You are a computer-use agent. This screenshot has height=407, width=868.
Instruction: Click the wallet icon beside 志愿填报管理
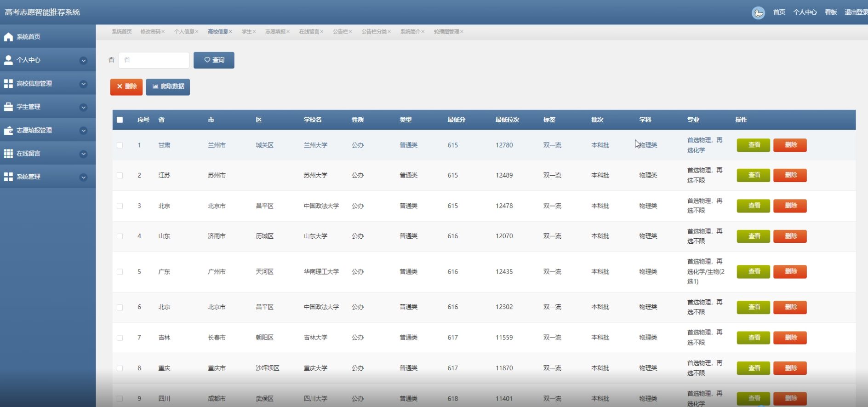point(8,130)
